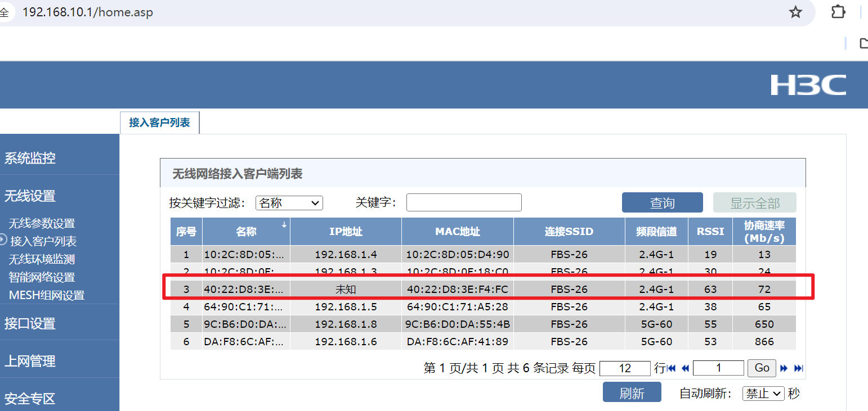Focus the 关键字 input field
868x411 pixels.
[x=464, y=202]
